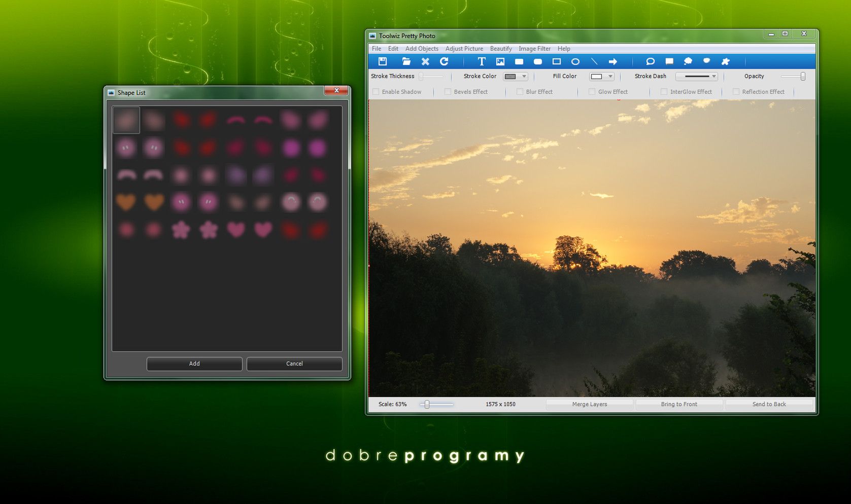The width and height of the screenshot is (851, 504).
Task: Toggle the InterGlow Effect checkbox
Action: (664, 92)
